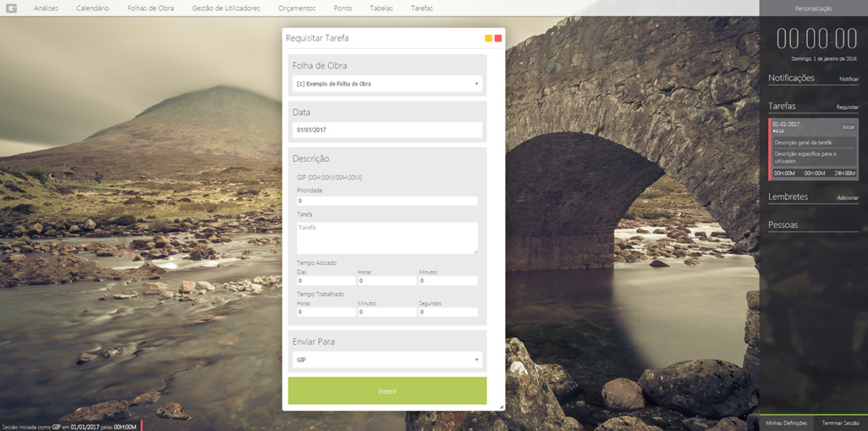Open Personalização at the top of sidebar
The image size is (868, 431).
coord(813,8)
